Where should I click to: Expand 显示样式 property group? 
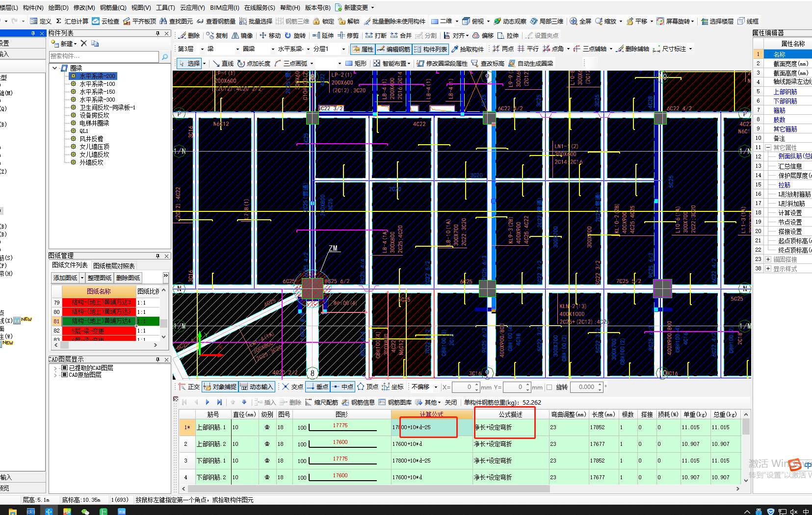(768, 269)
